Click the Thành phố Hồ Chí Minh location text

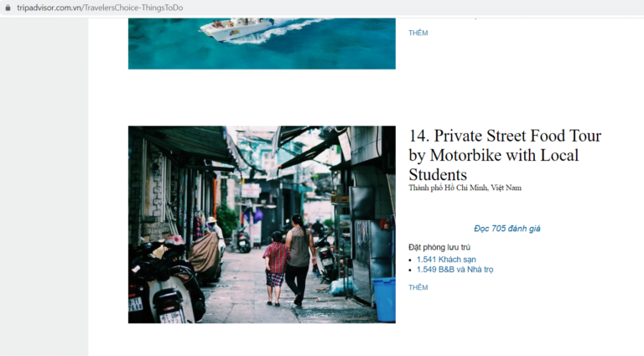click(448, 188)
